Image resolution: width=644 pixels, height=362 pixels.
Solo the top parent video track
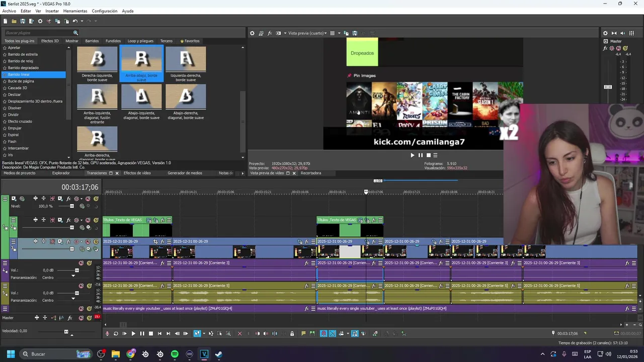96,199
